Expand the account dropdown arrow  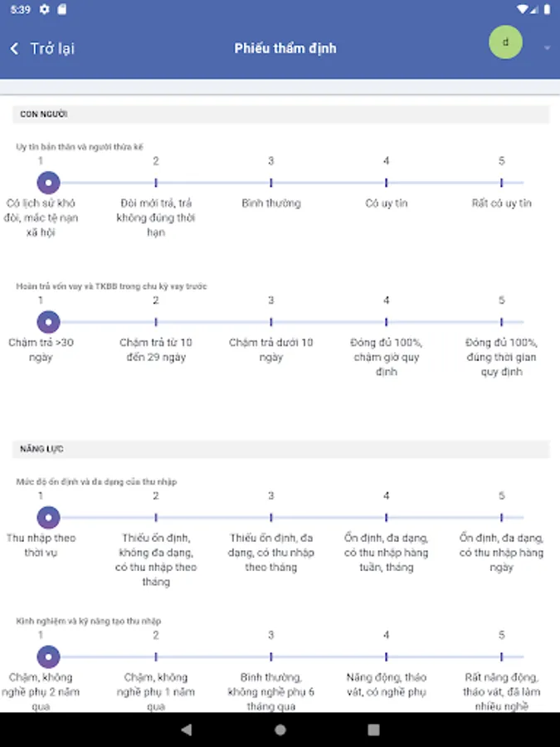(x=547, y=48)
